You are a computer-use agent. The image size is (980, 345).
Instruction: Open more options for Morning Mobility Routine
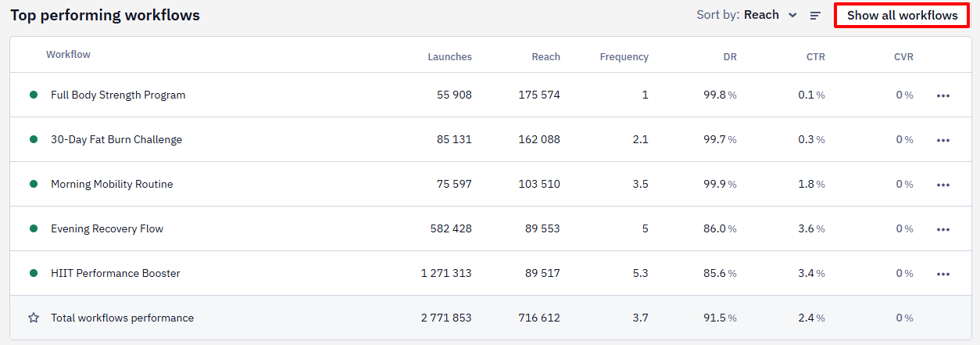point(943,185)
